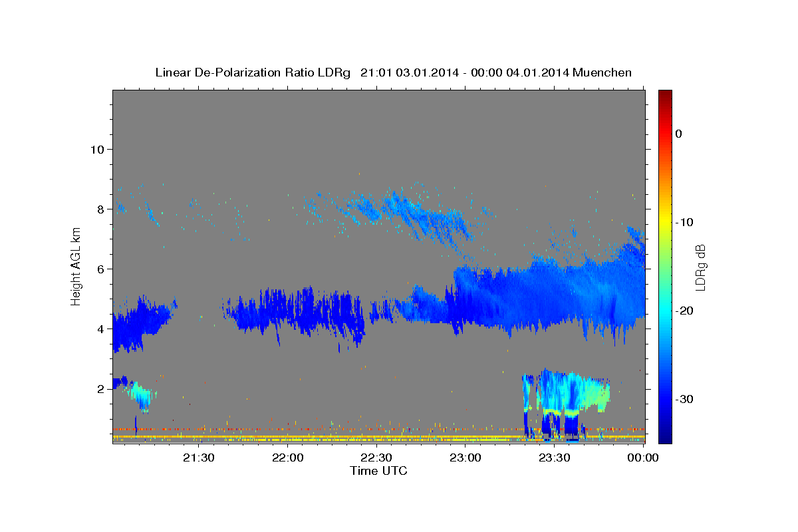Click the '23:30' time tick label
The height and width of the screenshot is (532, 798).
[554, 458]
